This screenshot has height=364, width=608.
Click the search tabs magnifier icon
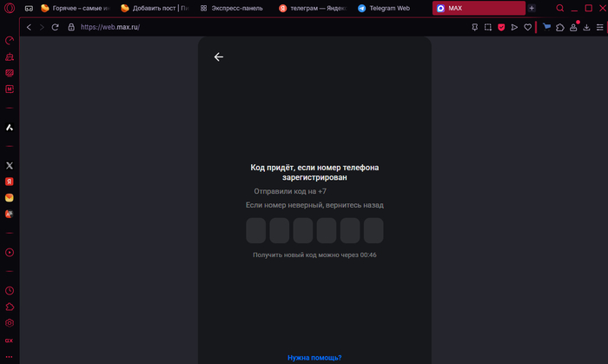tap(560, 8)
